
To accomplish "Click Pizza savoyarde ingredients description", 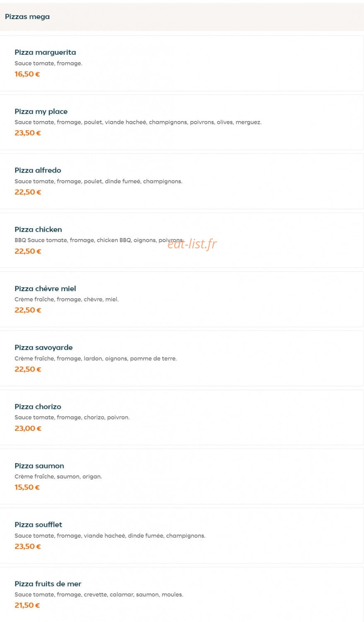I will click(x=96, y=359).
